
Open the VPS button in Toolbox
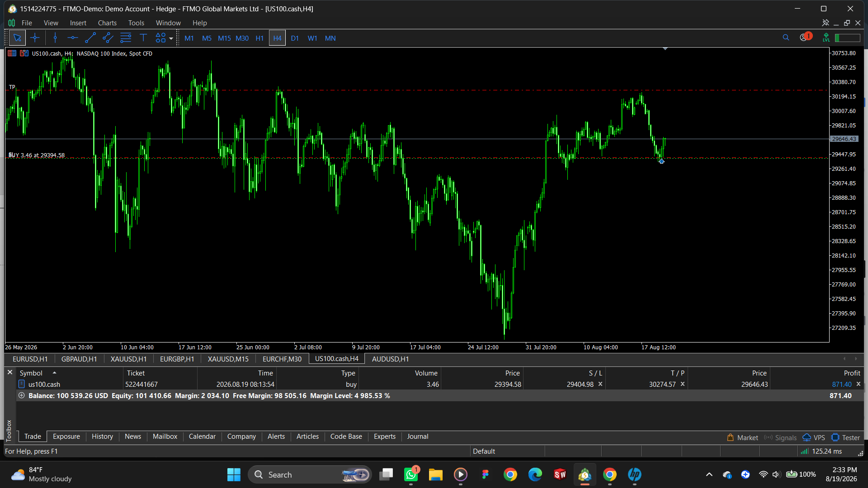(814, 437)
